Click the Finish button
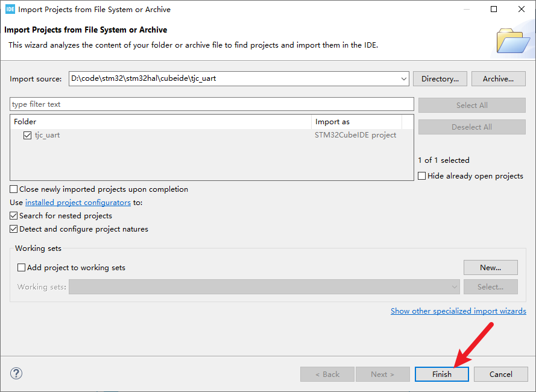The height and width of the screenshot is (392, 536). [441, 374]
